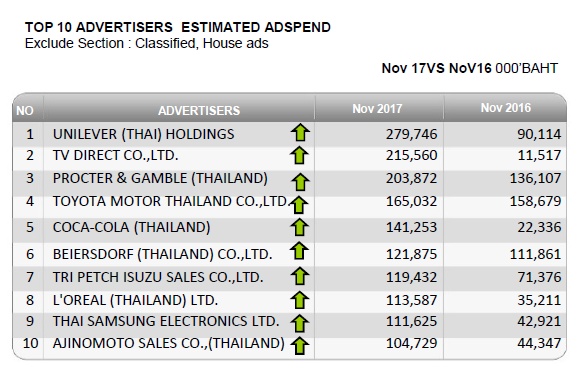This screenshot has height=369, width=582.
Task: Select the green arrow in Toyota Motor row
Action: [299, 205]
